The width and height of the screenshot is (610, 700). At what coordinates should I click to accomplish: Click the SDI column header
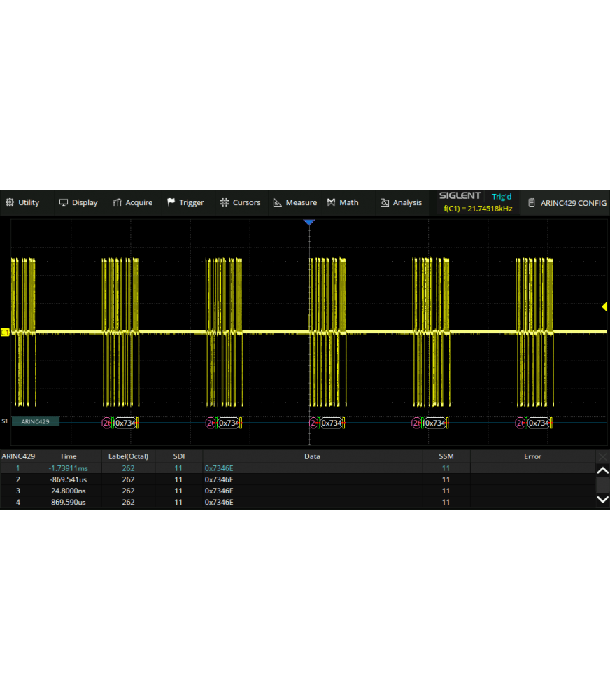click(x=179, y=456)
